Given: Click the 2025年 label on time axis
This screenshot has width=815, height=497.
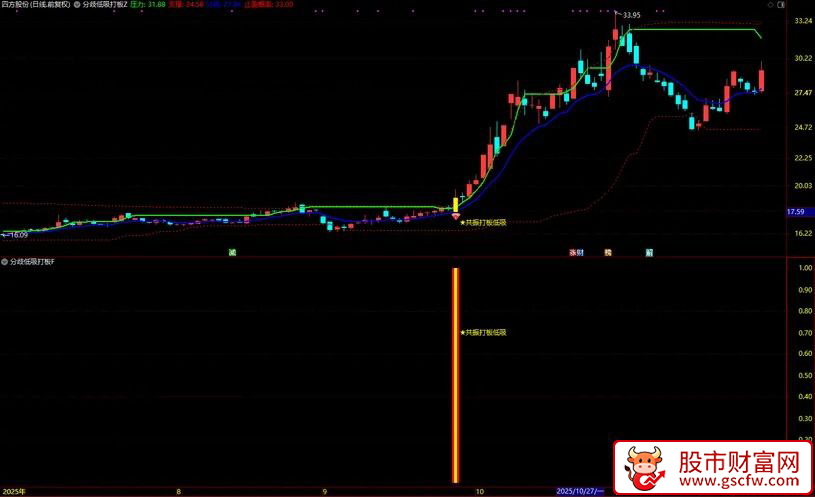Looking at the screenshot, I should click(x=14, y=491).
